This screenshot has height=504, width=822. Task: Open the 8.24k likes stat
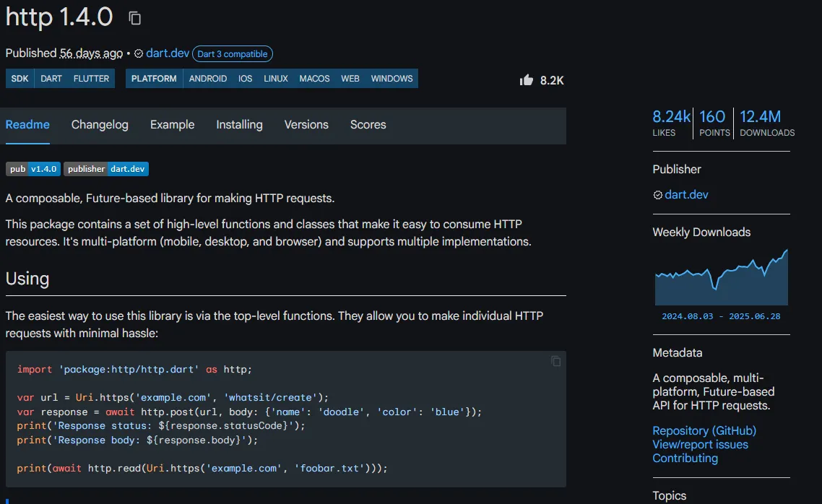click(x=671, y=123)
